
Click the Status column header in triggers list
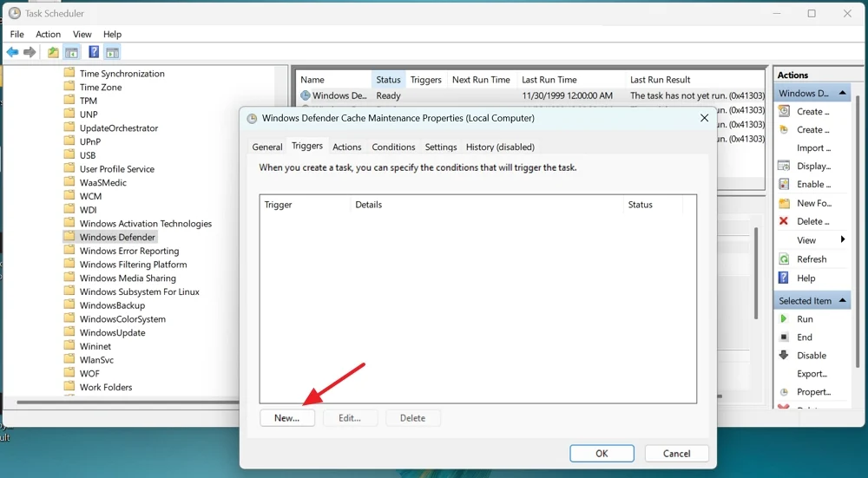pos(654,205)
